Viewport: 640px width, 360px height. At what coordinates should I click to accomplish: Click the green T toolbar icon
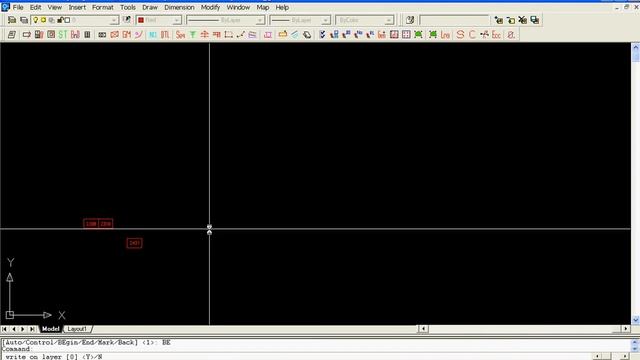click(193, 35)
